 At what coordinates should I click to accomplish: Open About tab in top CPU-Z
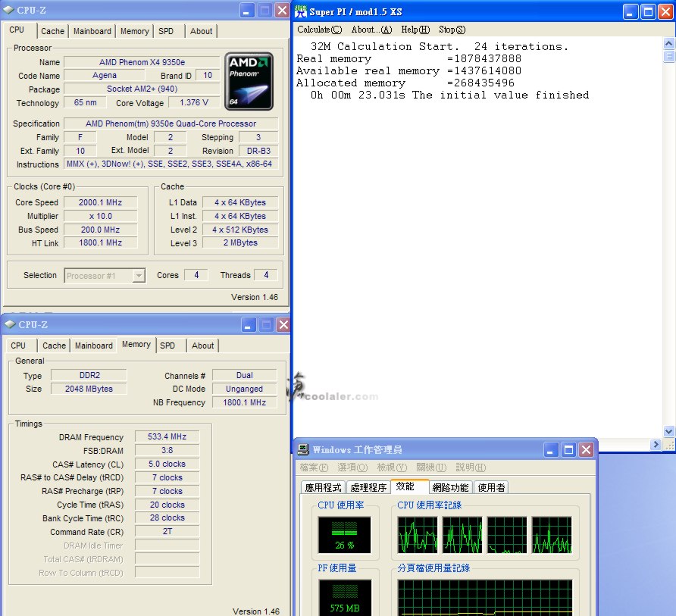(202, 31)
